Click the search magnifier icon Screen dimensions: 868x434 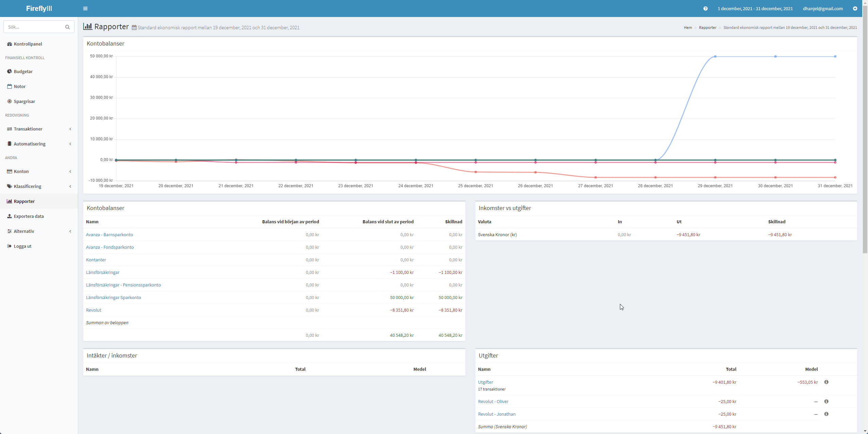(x=67, y=27)
